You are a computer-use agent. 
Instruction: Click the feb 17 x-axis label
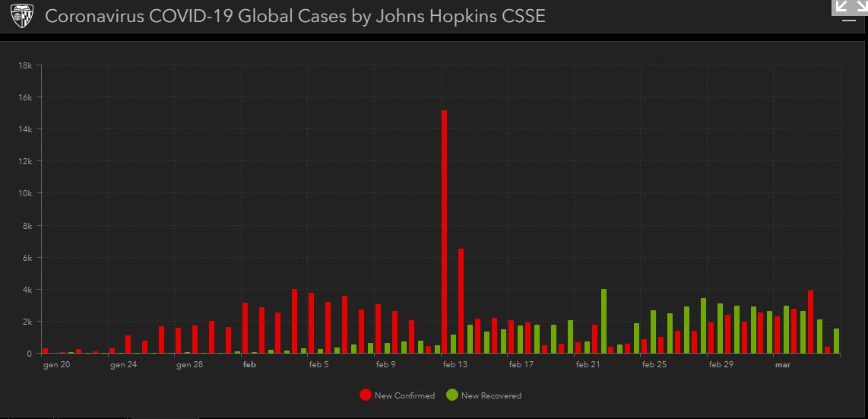pos(521,365)
